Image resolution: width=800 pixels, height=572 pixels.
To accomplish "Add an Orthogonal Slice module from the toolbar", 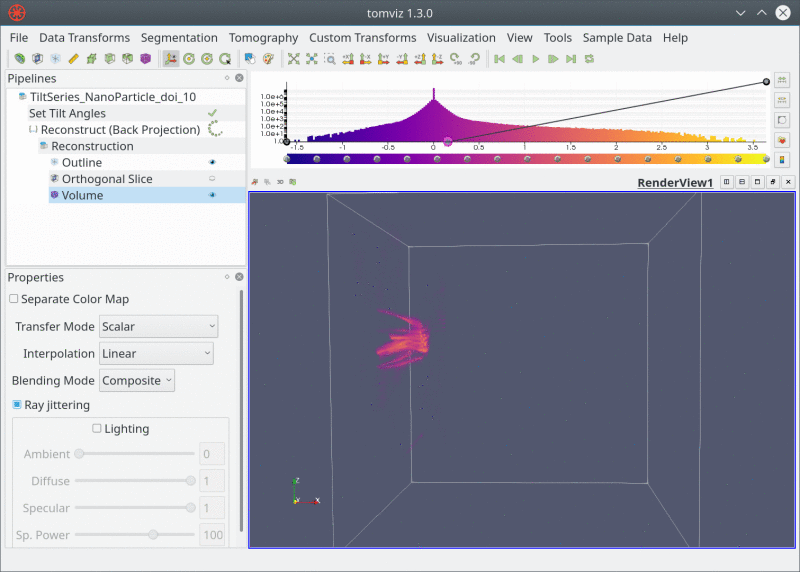I will click(37, 59).
